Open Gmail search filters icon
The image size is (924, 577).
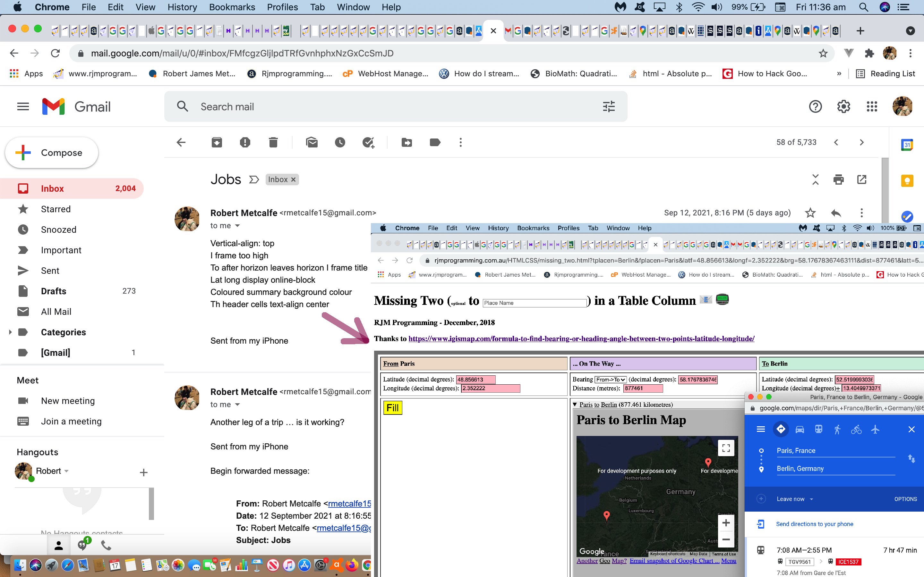pos(608,106)
